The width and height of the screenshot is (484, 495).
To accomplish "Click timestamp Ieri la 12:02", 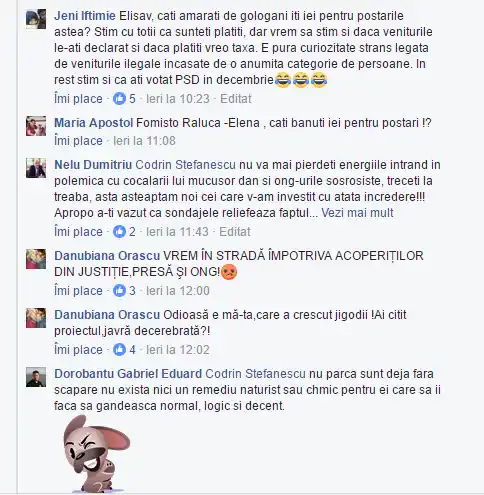I will 178,350.
